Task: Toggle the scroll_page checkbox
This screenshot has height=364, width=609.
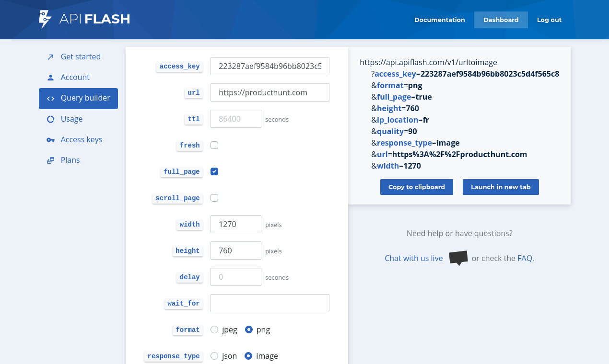Action: point(214,197)
